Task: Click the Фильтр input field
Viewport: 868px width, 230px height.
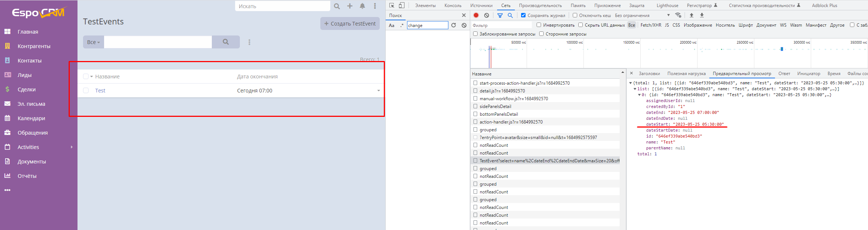Action: [x=502, y=25]
